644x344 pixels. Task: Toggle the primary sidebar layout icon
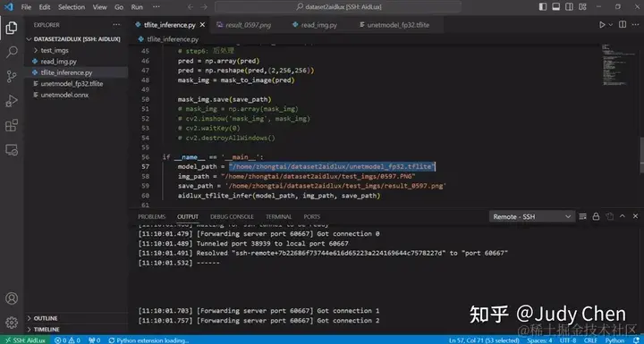[x=543, y=7]
